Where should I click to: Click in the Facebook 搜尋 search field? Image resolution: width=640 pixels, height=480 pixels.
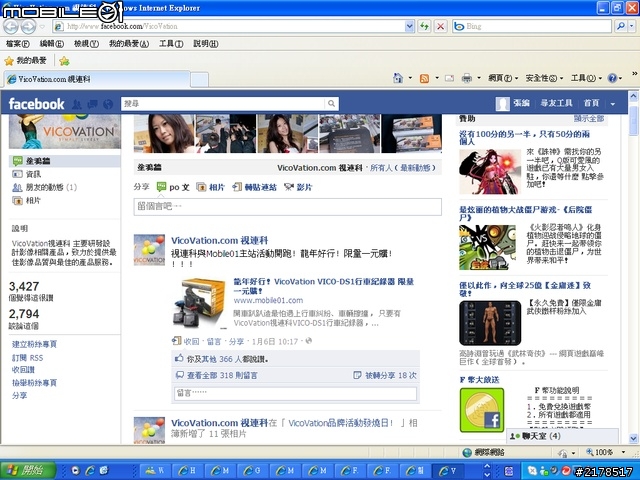pyautogui.click(x=224, y=104)
